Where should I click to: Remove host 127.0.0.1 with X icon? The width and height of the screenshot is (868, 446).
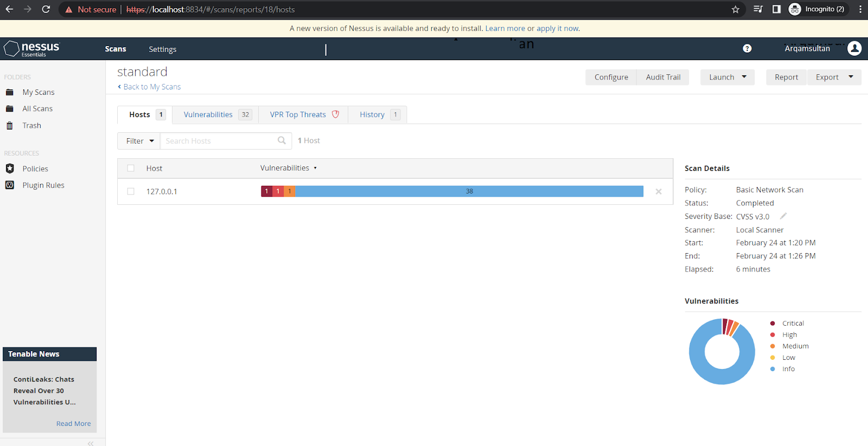click(659, 191)
